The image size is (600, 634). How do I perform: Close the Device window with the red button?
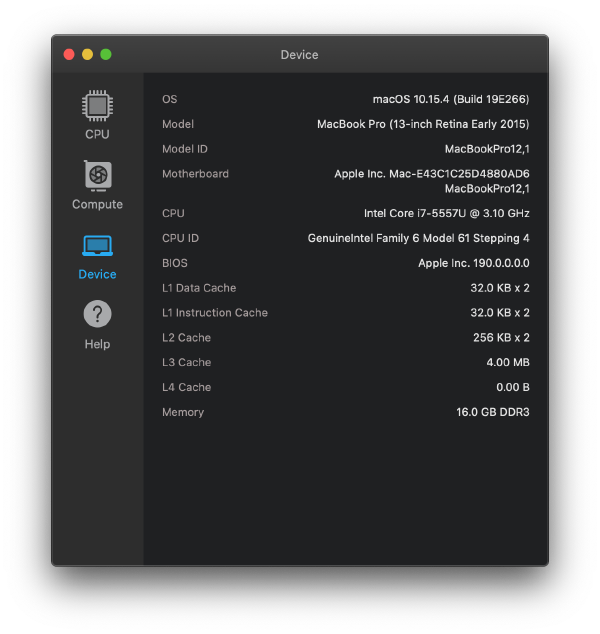click(69, 55)
